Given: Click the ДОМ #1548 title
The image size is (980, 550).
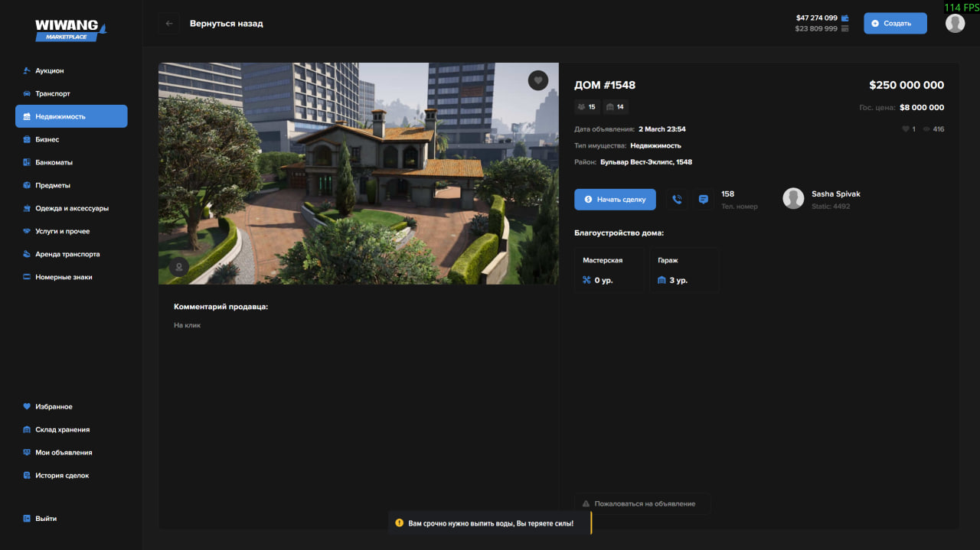Looking at the screenshot, I should [x=605, y=85].
